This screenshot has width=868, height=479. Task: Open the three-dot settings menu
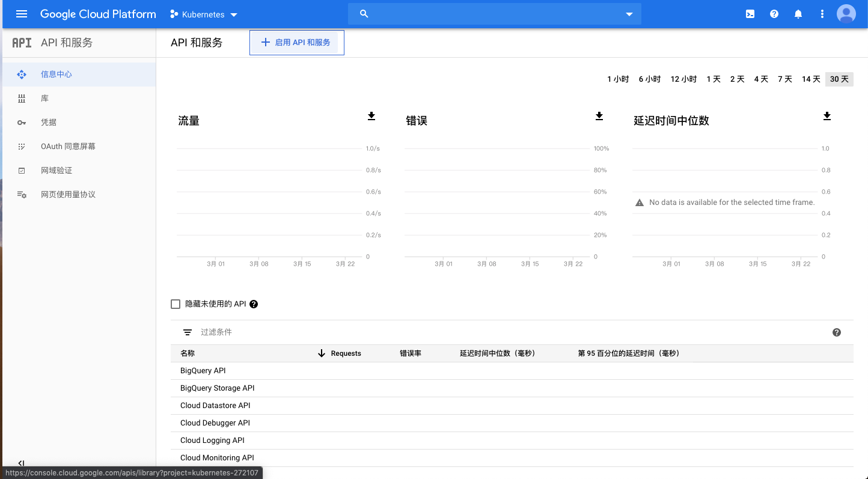[x=822, y=14]
